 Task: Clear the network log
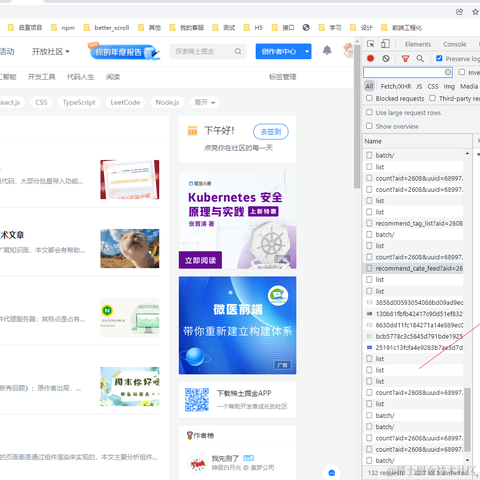pyautogui.click(x=386, y=59)
